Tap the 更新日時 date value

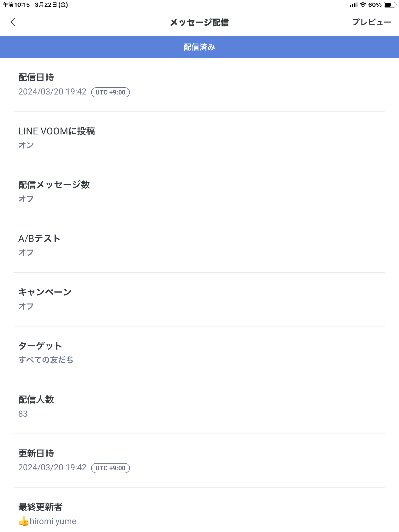click(x=52, y=467)
